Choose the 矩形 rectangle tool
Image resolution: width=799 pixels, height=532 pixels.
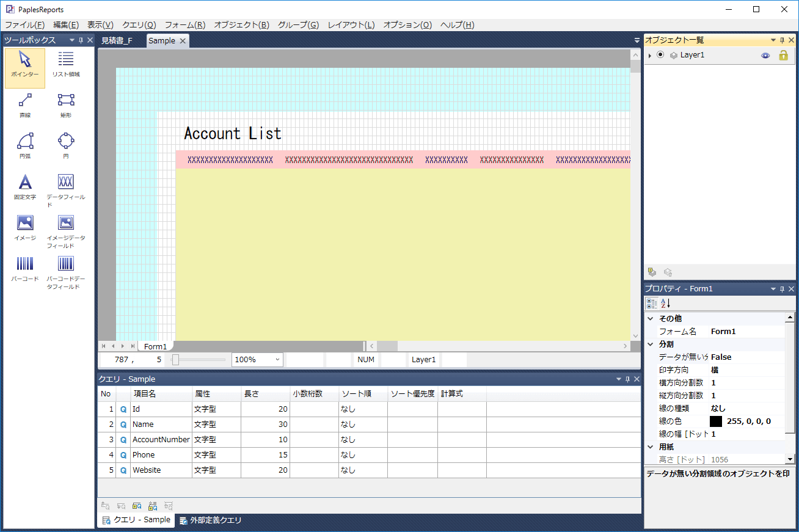pos(66,105)
